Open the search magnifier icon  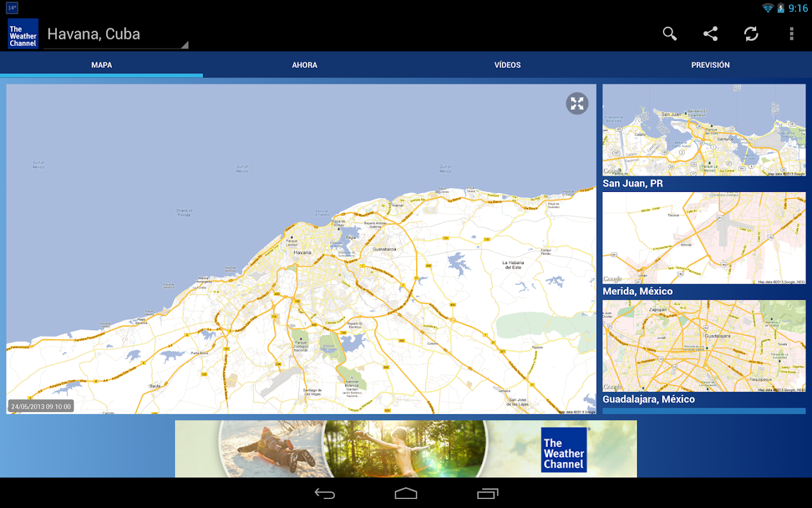(x=669, y=34)
